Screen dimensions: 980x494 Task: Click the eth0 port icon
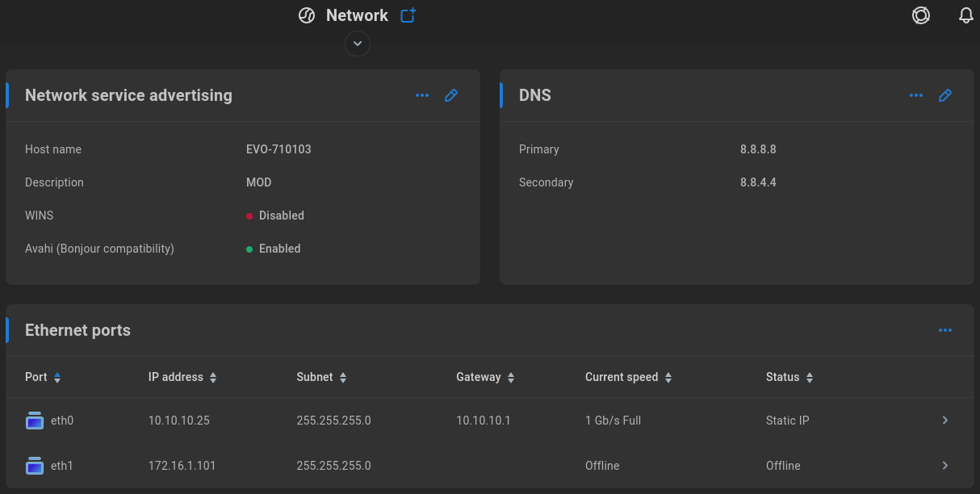coord(35,421)
